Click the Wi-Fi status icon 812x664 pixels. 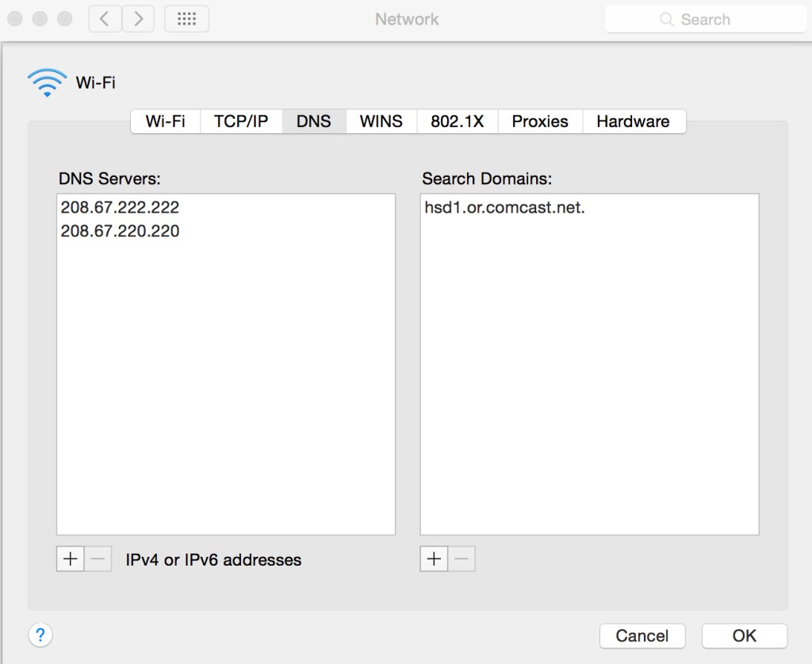click(46, 82)
